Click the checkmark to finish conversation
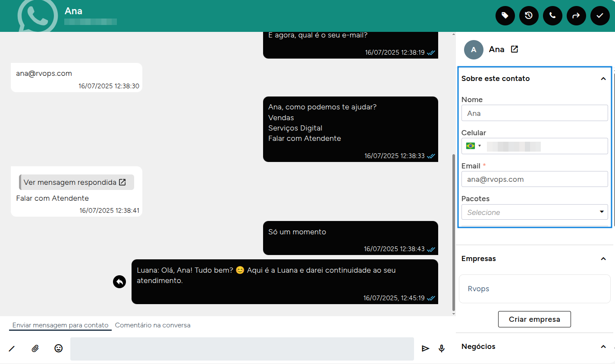The image size is (615, 364). point(600,16)
